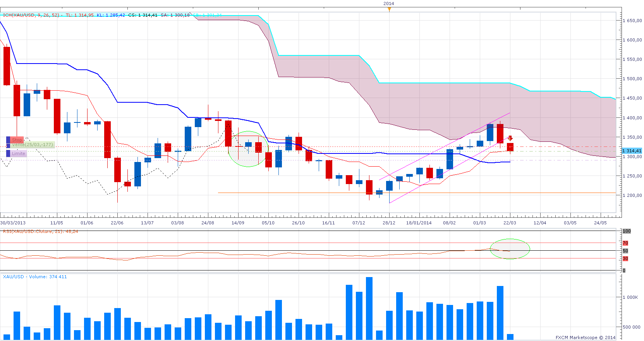The image size is (644, 341).
Task: Click the 1 550,00 price axis label
Action: coord(632,59)
